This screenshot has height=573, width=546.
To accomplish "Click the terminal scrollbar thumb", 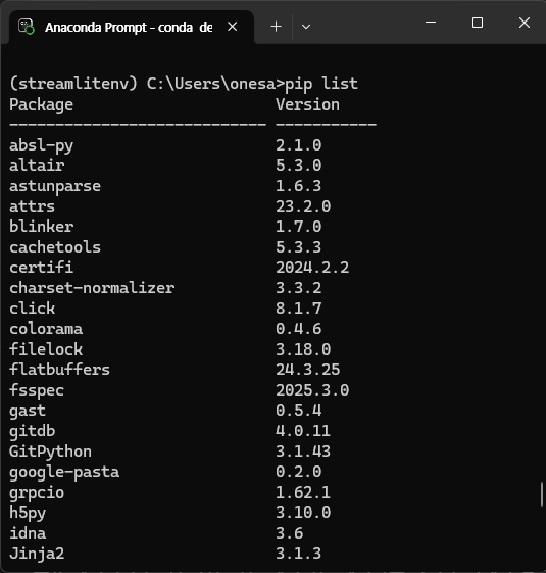I will click(x=542, y=494).
